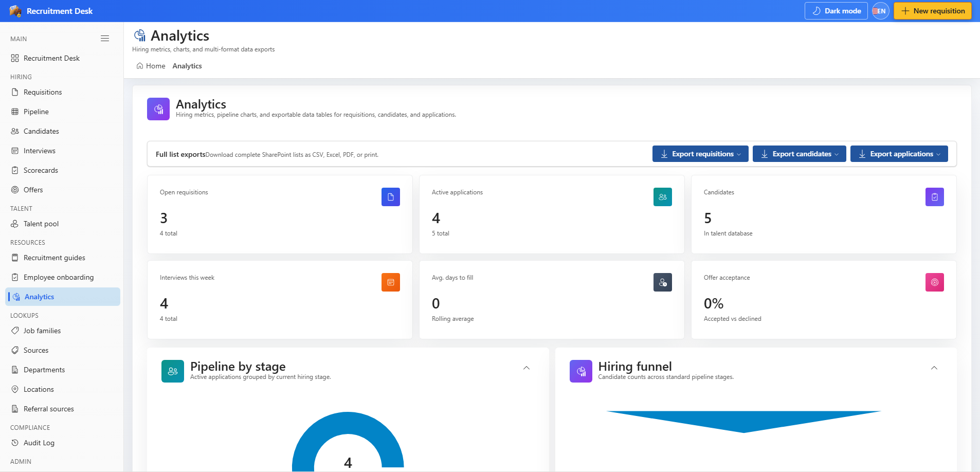Click the 'In talent database' caption
The height and width of the screenshot is (472, 980).
[x=728, y=233]
